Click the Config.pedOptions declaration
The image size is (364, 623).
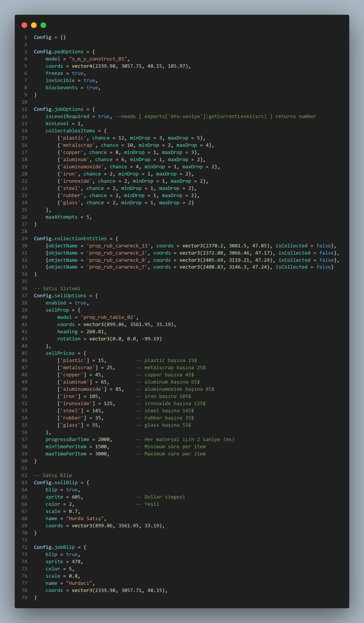coord(59,52)
